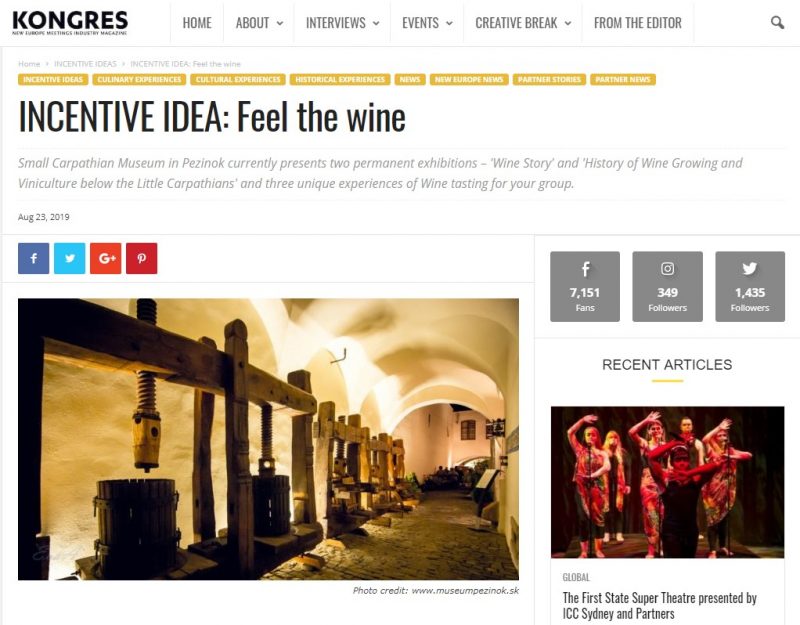
Task: Select the Culinary Experiences tag
Action: point(139,80)
